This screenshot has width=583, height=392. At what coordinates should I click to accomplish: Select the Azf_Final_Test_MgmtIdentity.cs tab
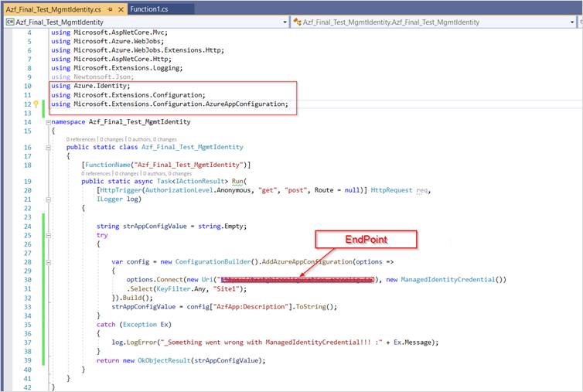point(53,9)
